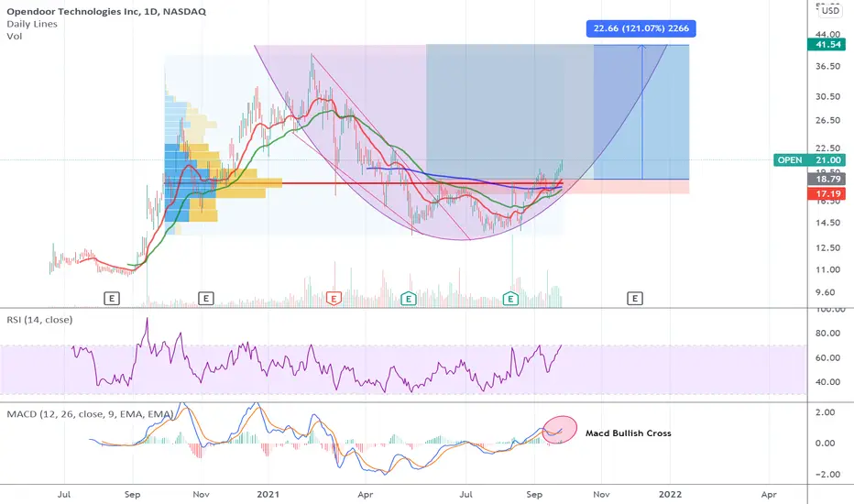
Task: Click the 11.00 price axis value
Action: click(827, 269)
